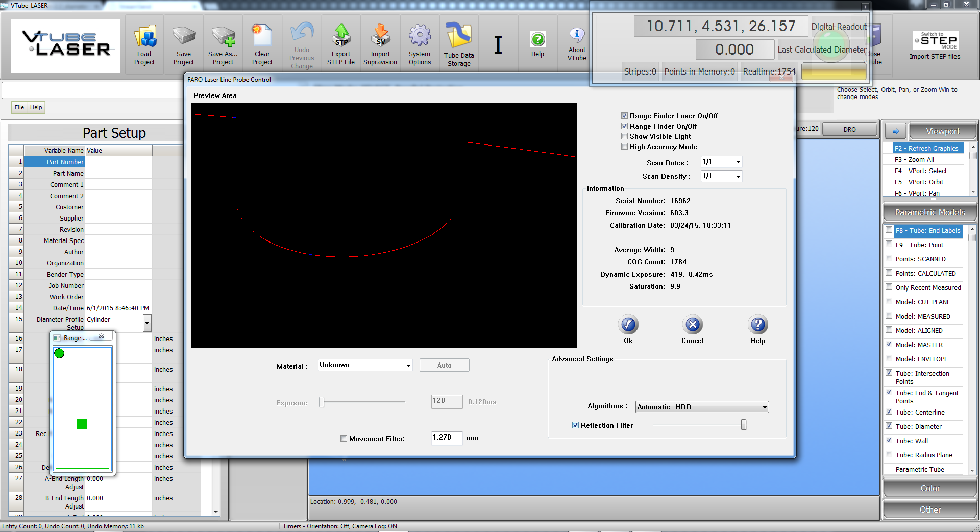Enable Show Visible Light checkbox
Viewport: 980px width, 532px height.
(x=624, y=136)
